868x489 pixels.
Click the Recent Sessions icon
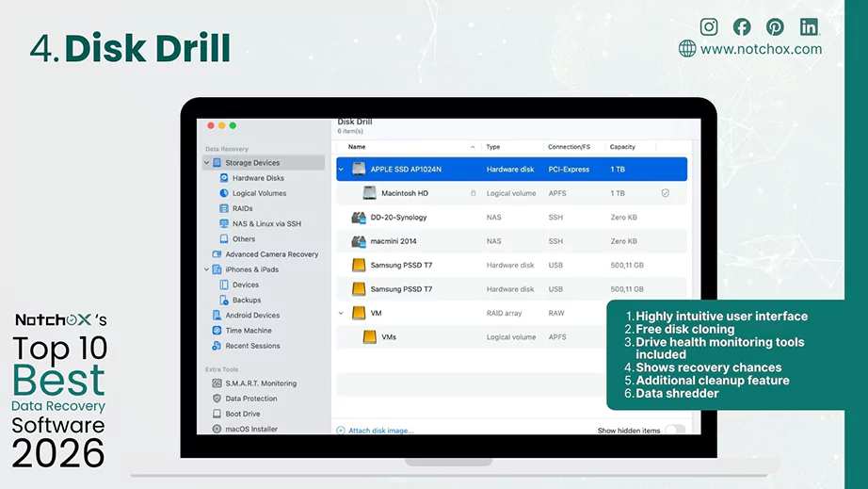pos(217,346)
